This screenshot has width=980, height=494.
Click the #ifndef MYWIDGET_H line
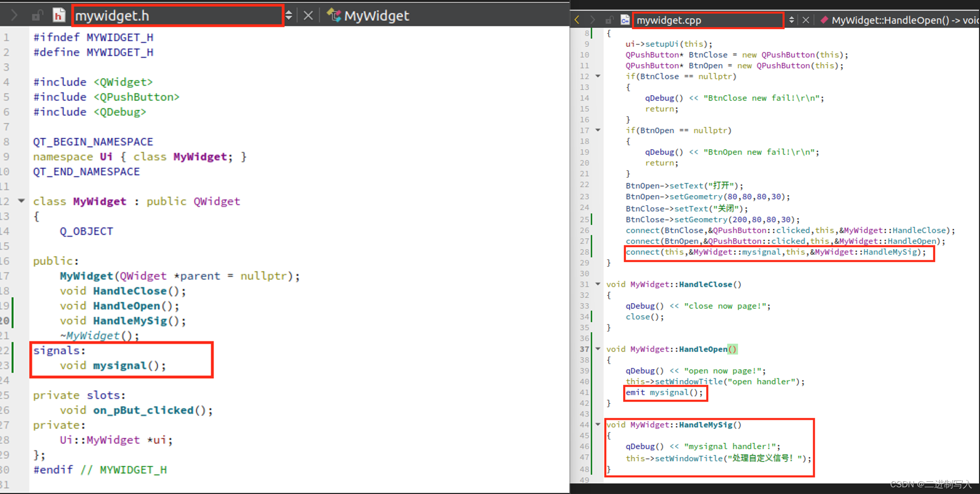[93, 37]
